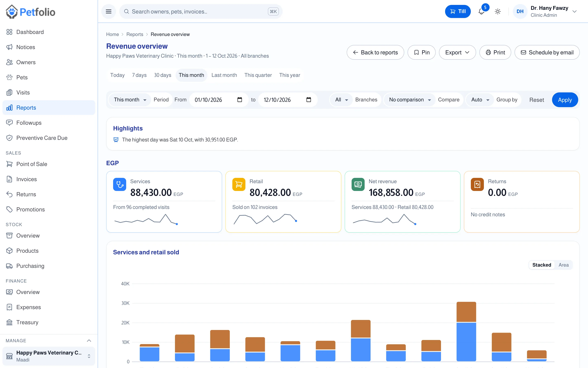
Task: Click Schedule by email
Action: tap(547, 52)
